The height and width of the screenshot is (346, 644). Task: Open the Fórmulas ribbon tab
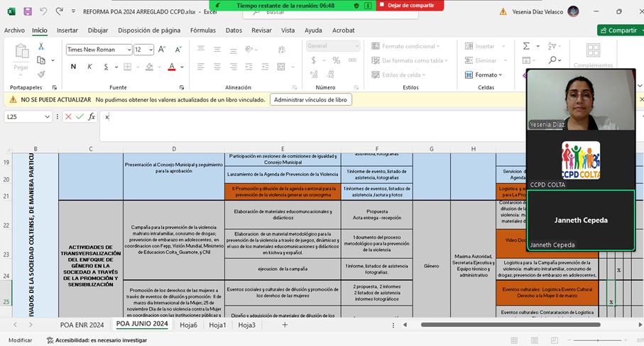click(x=202, y=30)
